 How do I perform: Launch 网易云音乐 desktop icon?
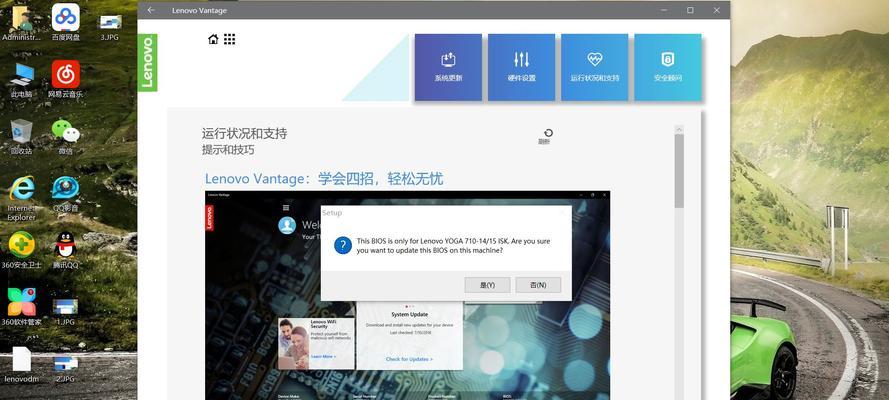tap(66, 79)
